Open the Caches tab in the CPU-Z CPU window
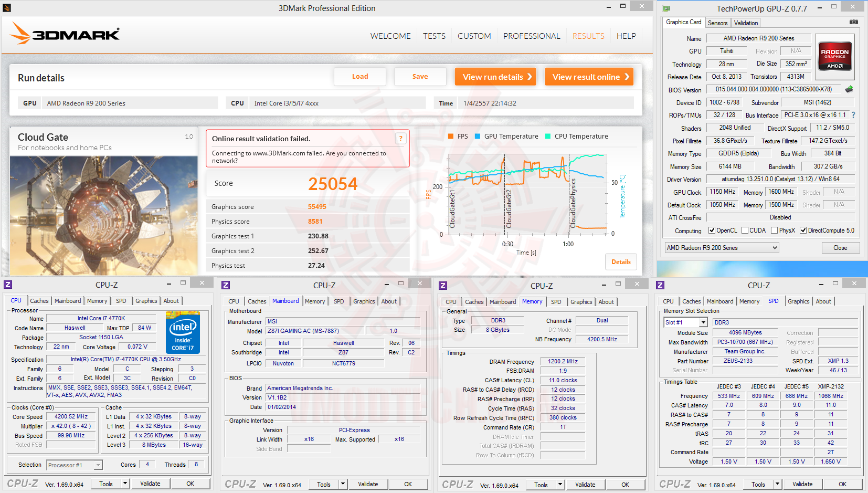This screenshot has width=868, height=493. pos(39,301)
